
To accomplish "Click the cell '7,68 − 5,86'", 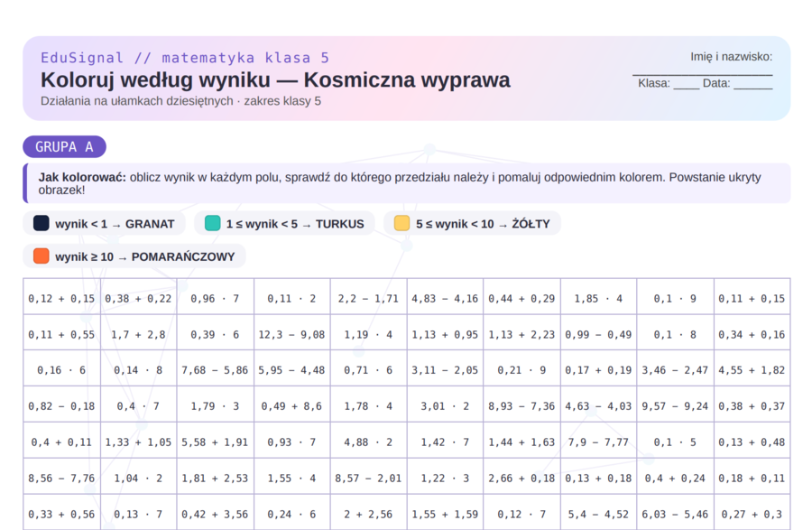I will [215, 367].
